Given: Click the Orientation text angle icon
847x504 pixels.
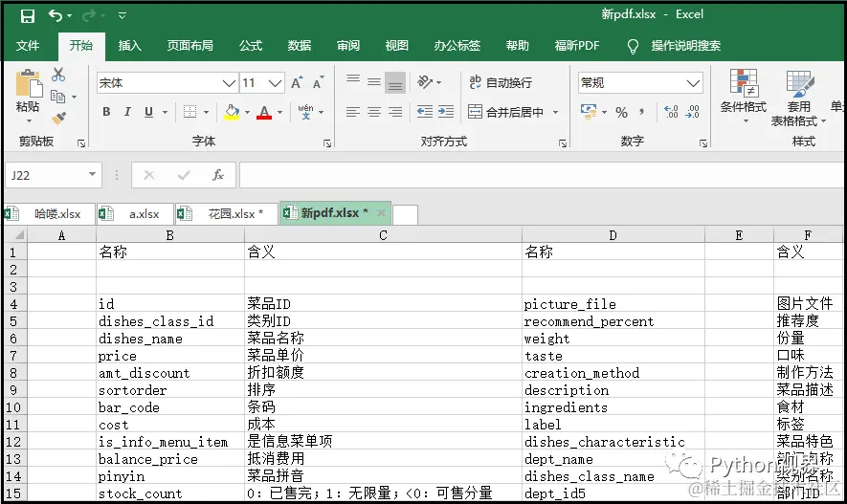Looking at the screenshot, I should click(425, 82).
